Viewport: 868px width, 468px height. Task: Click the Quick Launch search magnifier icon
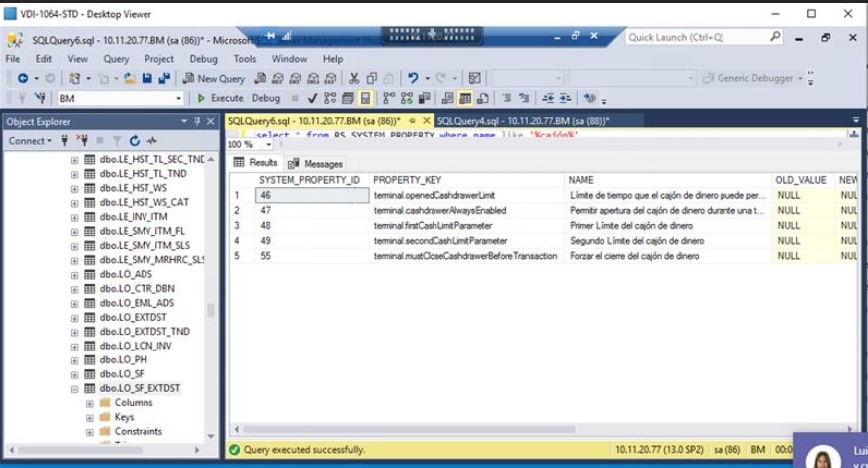click(775, 37)
